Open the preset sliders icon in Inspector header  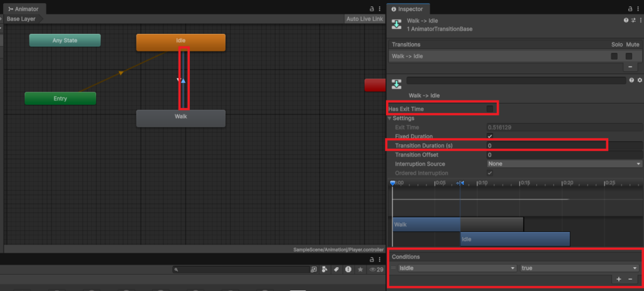pyautogui.click(x=633, y=21)
